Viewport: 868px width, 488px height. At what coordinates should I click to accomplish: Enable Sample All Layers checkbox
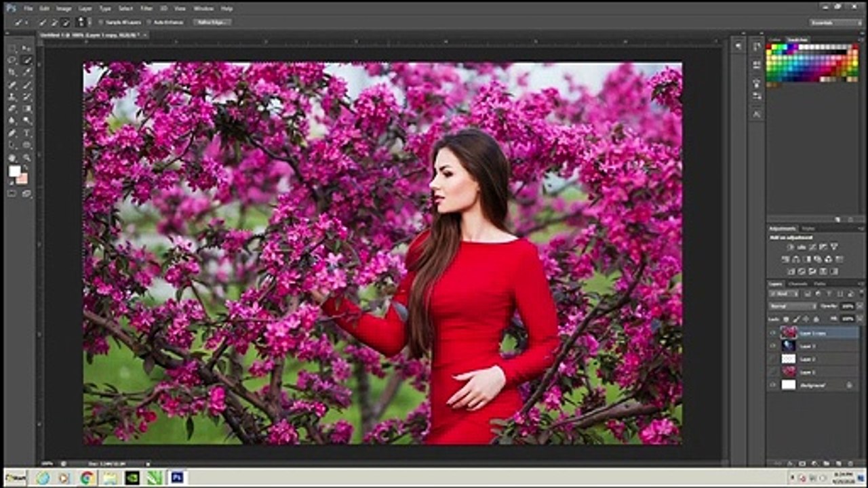click(x=101, y=22)
